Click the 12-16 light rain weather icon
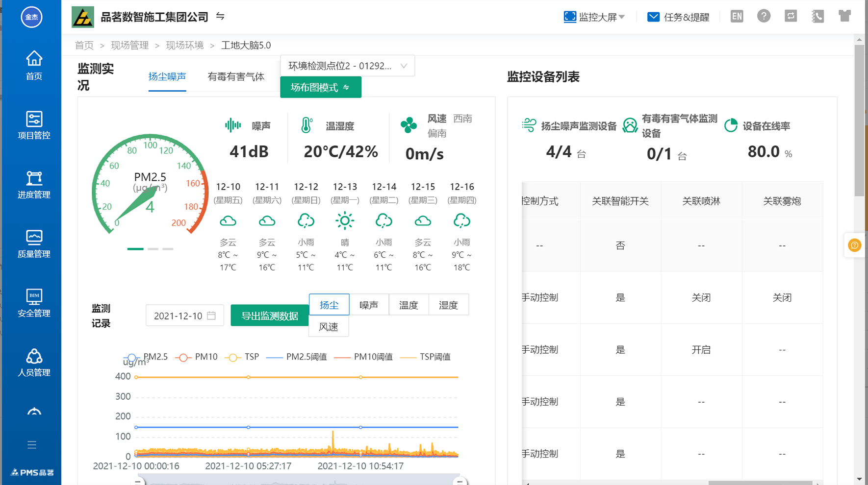The image size is (868, 485). [462, 221]
